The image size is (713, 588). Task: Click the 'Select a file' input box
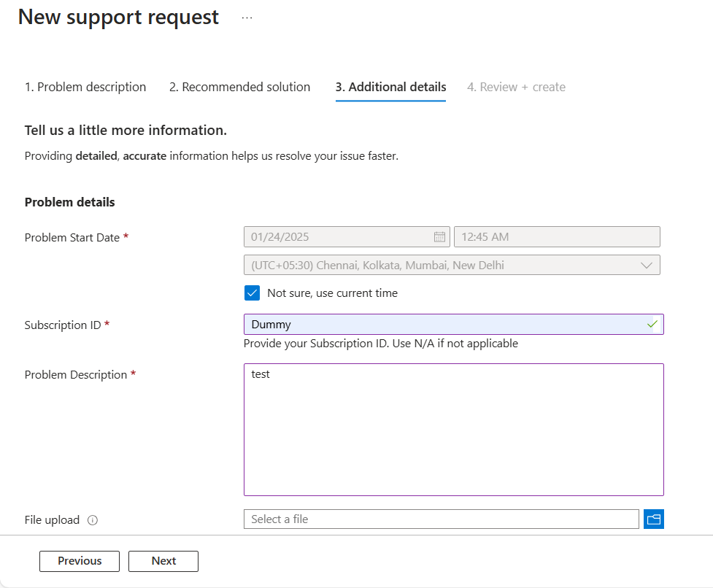[x=441, y=519]
